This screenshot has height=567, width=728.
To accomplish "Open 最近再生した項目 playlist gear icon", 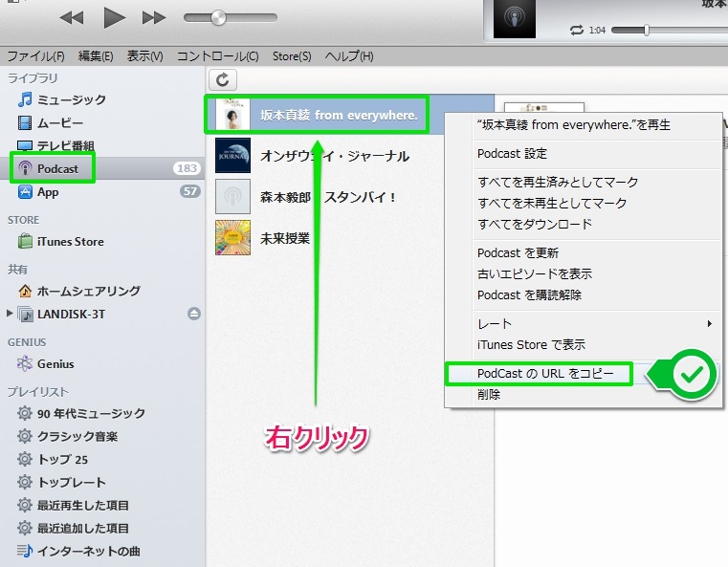I will pyautogui.click(x=25, y=505).
